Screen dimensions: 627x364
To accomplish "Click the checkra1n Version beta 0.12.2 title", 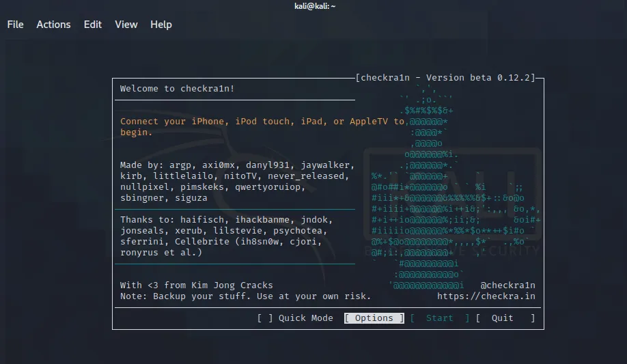I will [x=445, y=78].
